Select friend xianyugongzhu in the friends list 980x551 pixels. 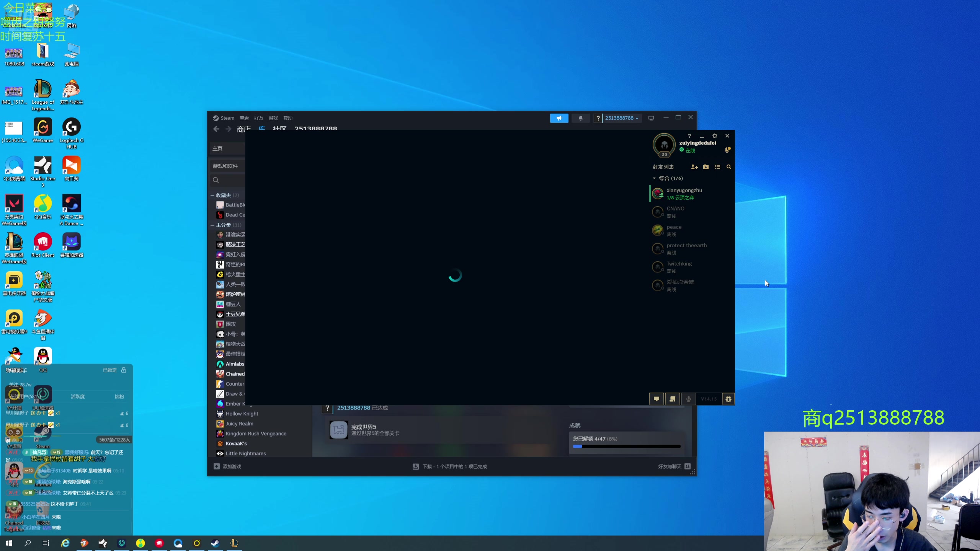[692, 194]
